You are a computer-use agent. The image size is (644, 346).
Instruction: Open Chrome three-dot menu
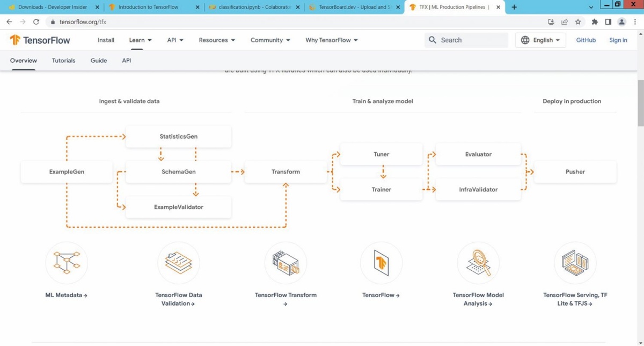coord(635,22)
